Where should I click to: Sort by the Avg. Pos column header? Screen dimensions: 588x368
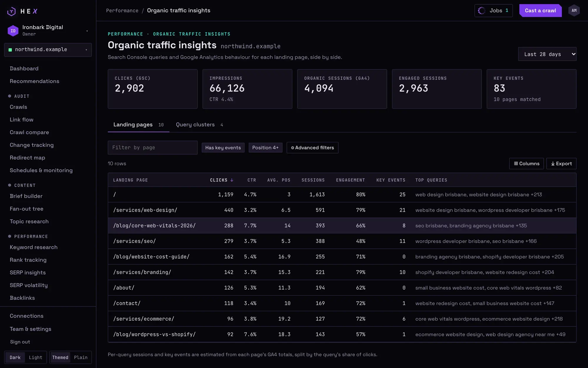pyautogui.click(x=279, y=180)
